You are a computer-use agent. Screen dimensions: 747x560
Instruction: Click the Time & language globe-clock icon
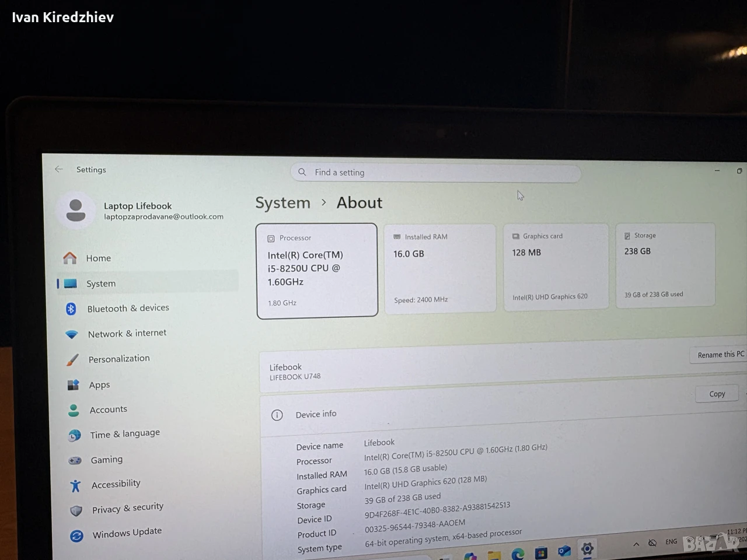75,436
